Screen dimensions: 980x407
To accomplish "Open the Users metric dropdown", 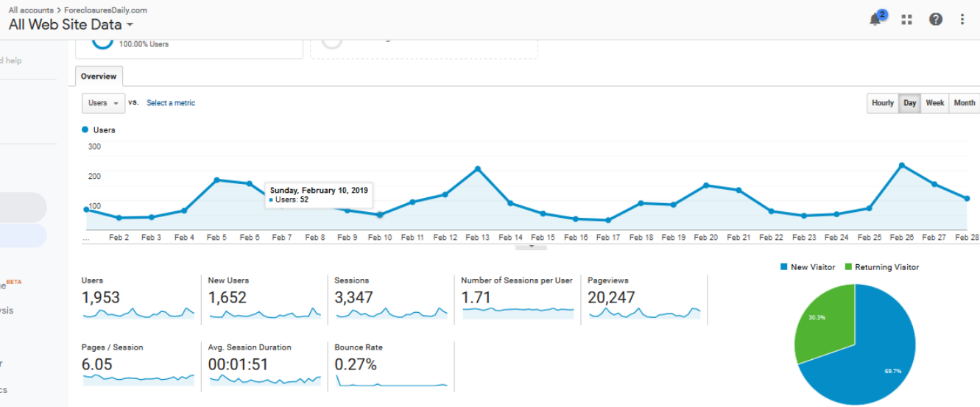I will (102, 103).
